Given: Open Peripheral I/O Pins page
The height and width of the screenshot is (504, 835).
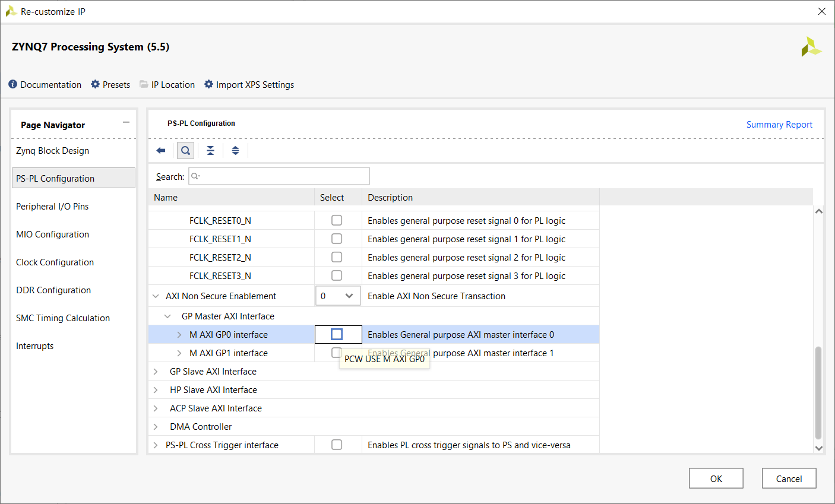Looking at the screenshot, I should tap(74, 206).
